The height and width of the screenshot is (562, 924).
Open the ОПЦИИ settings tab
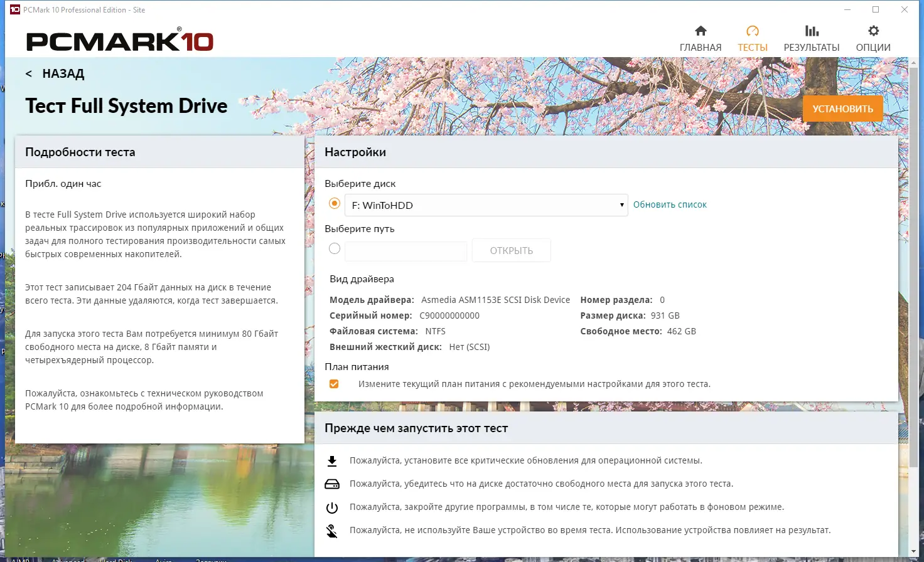click(x=873, y=39)
